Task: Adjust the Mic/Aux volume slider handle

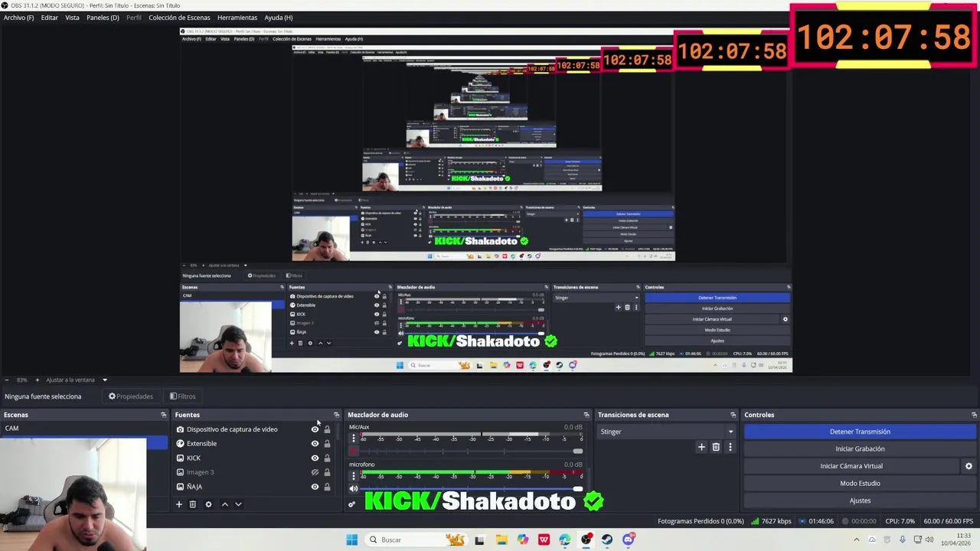Action: (x=578, y=451)
